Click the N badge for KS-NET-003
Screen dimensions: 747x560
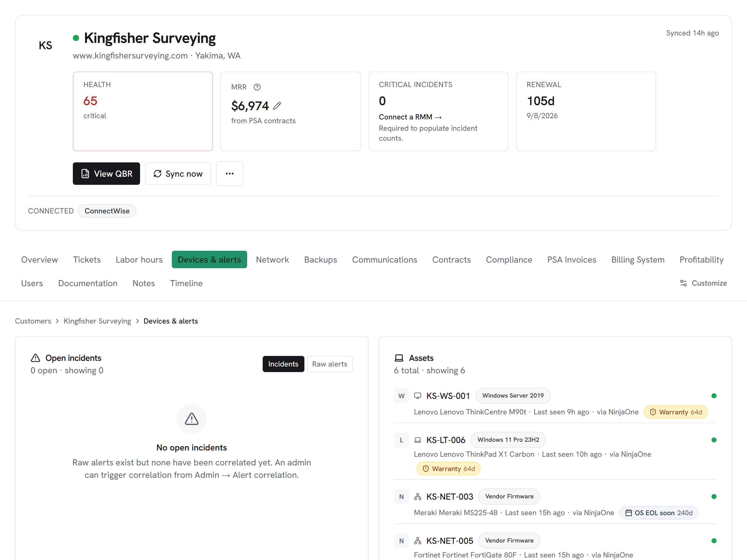click(x=401, y=497)
